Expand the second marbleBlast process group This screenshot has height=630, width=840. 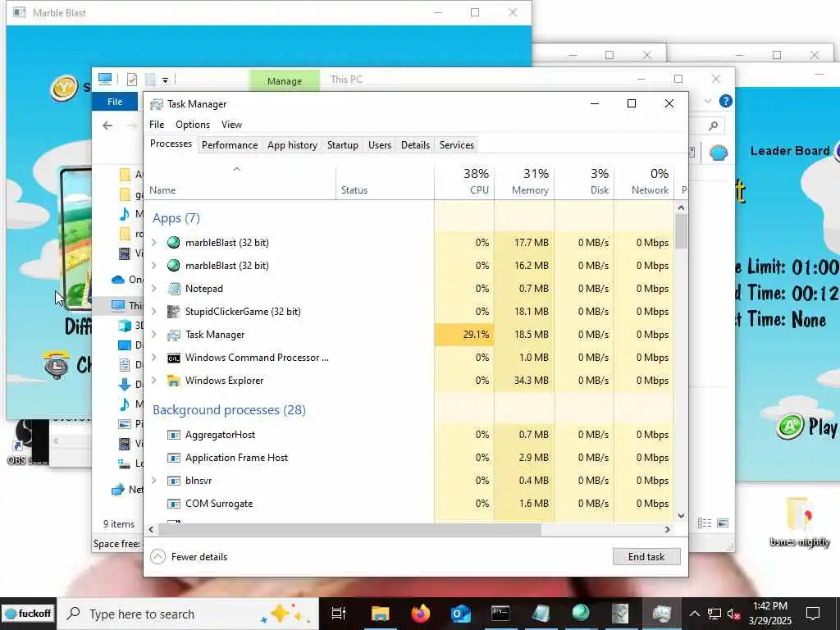[154, 266]
